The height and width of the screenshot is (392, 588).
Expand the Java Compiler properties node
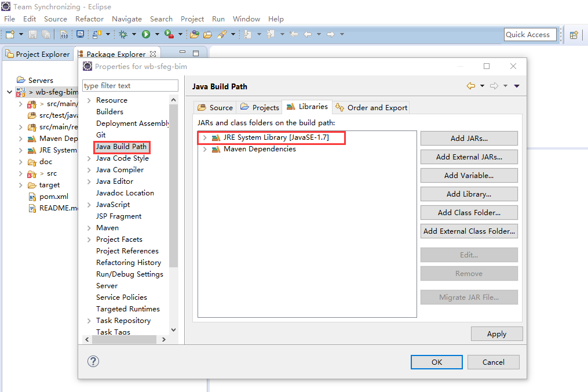coord(89,170)
